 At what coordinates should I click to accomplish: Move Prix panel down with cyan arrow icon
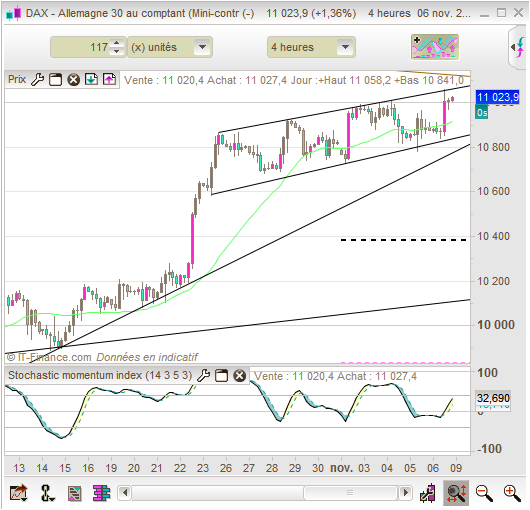(91, 80)
